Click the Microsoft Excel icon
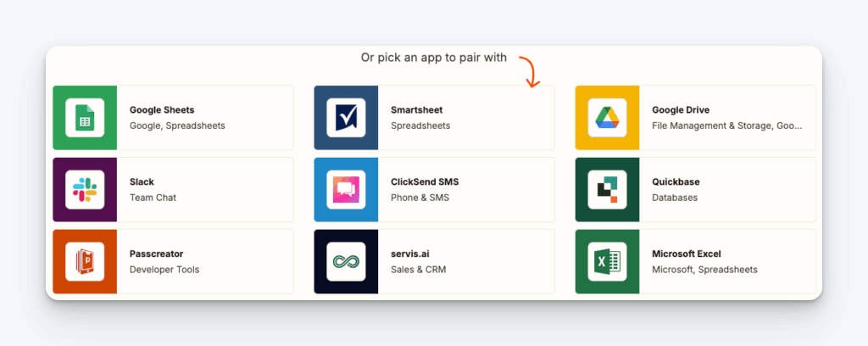Image resolution: width=868 pixels, height=346 pixels. pos(607,261)
